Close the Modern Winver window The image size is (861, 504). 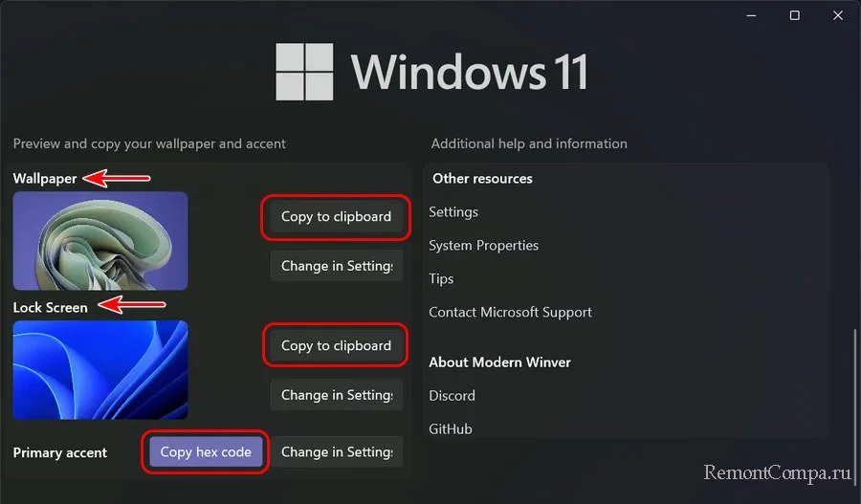[838, 15]
